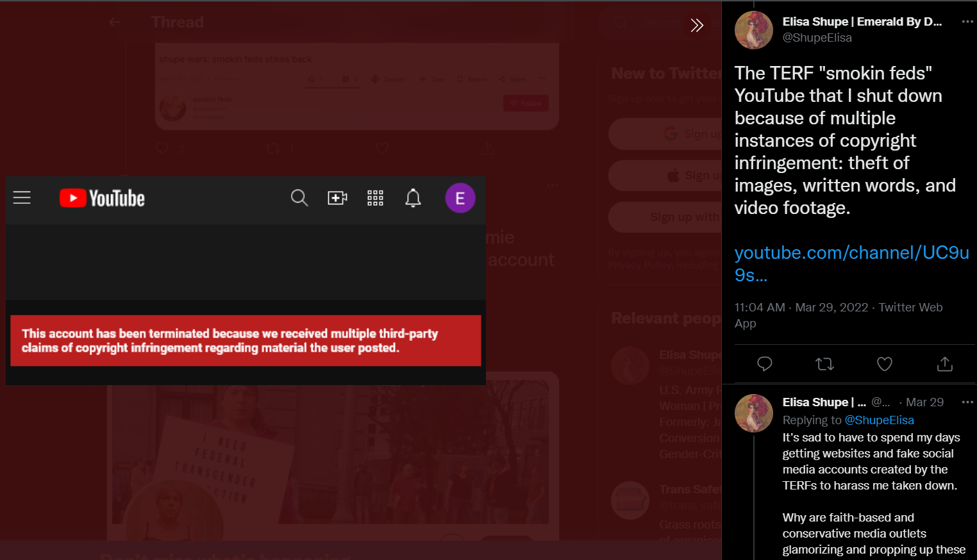
Task: Open more options on reply tweet
Action: click(967, 402)
